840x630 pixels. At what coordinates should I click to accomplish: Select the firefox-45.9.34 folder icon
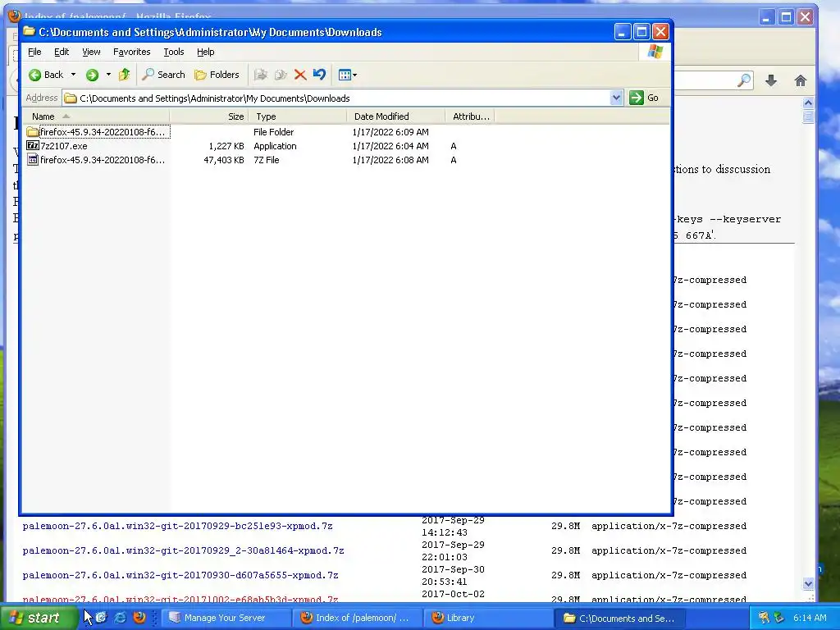(33, 132)
